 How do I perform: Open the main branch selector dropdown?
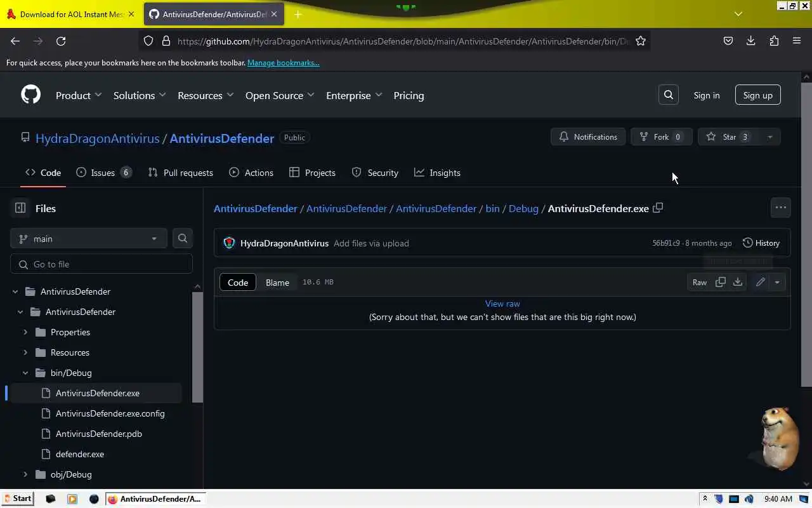pyautogui.click(x=89, y=238)
